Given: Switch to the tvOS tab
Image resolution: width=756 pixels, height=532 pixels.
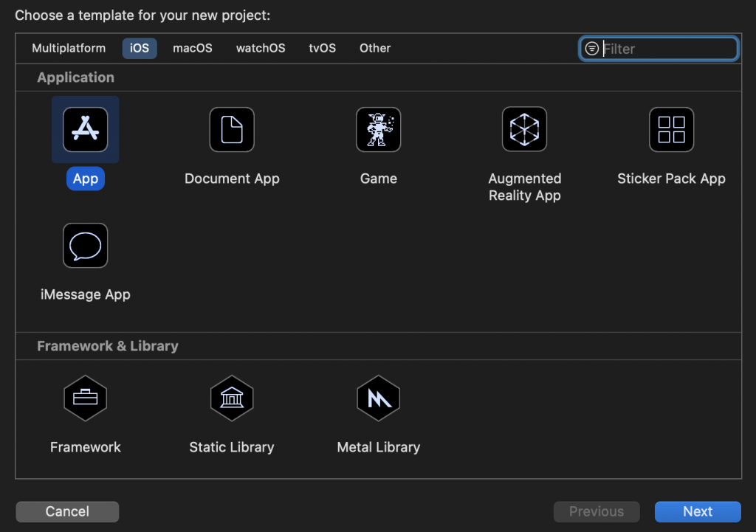Looking at the screenshot, I should [x=322, y=48].
